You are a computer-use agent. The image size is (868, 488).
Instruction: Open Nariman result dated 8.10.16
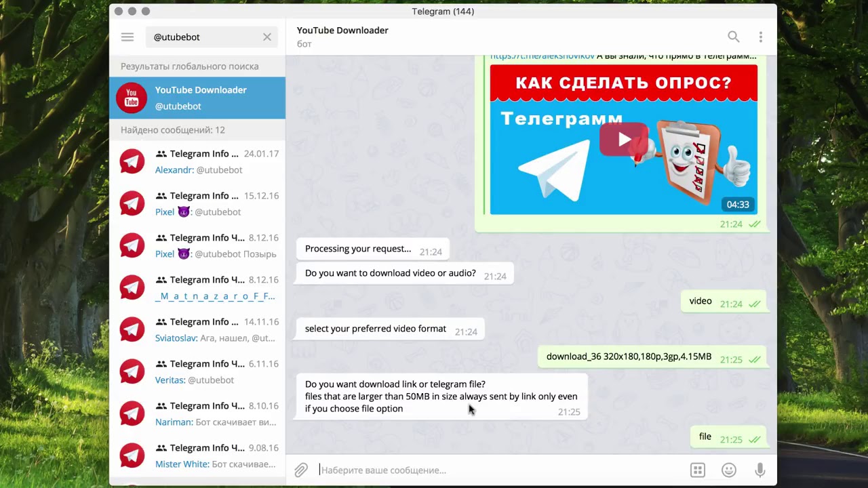tap(197, 413)
